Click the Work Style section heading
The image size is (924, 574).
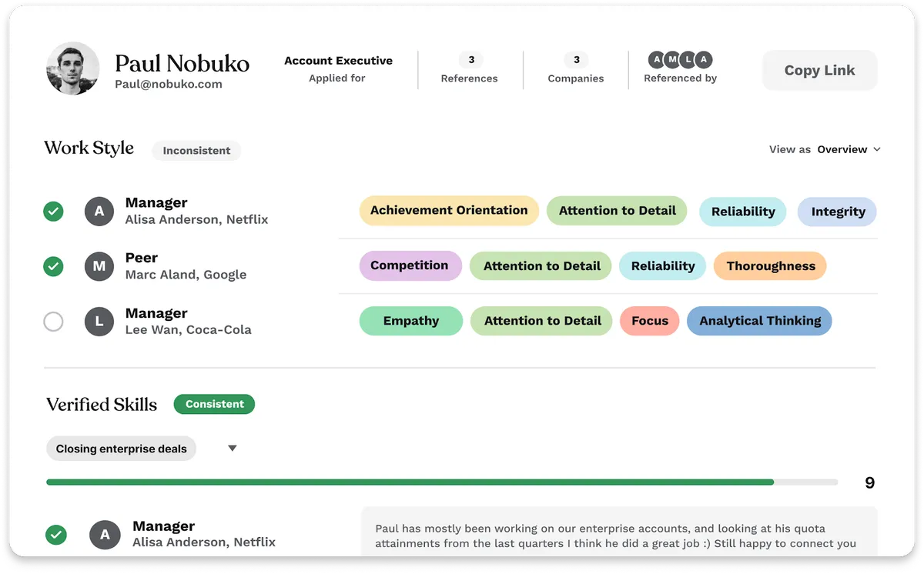click(89, 149)
